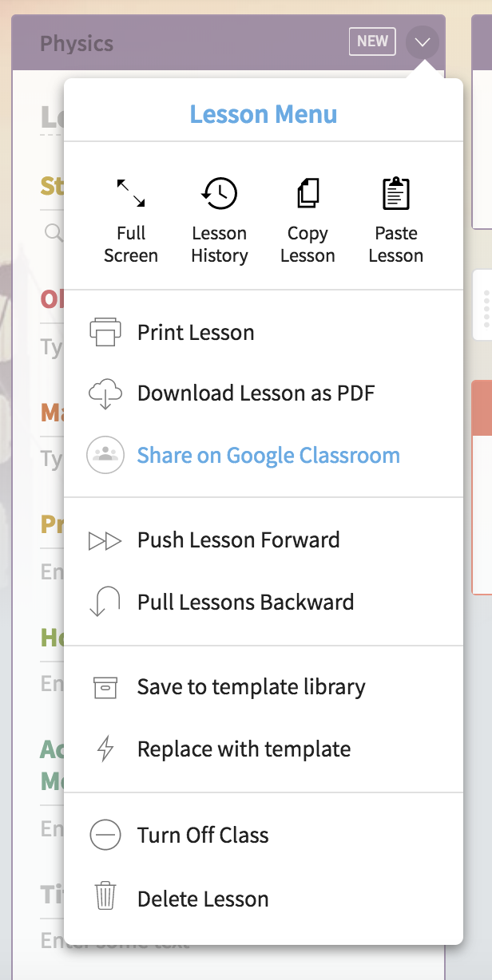Click the fast-forward Push Lesson icon
This screenshot has height=980, width=492.
point(105,540)
